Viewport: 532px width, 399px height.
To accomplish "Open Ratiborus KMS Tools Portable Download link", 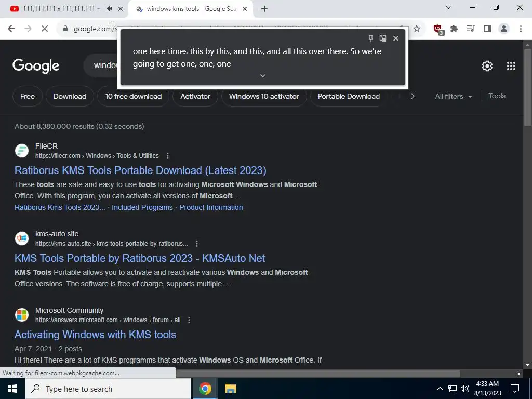I will (140, 170).
